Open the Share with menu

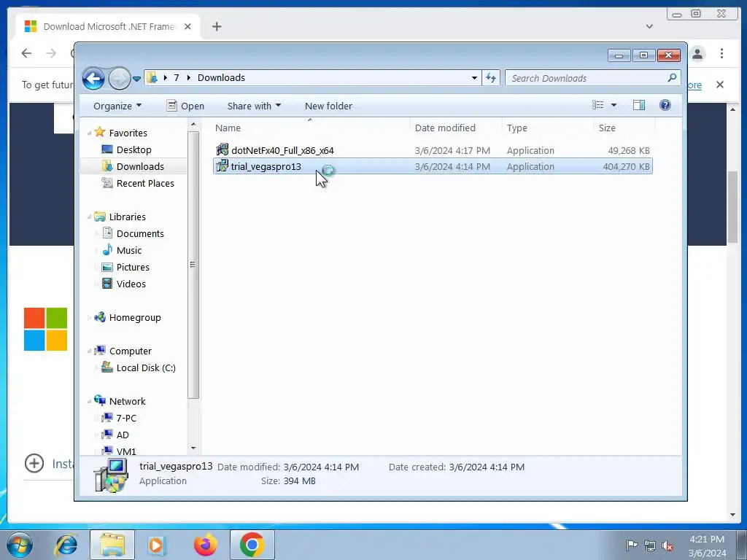(254, 106)
